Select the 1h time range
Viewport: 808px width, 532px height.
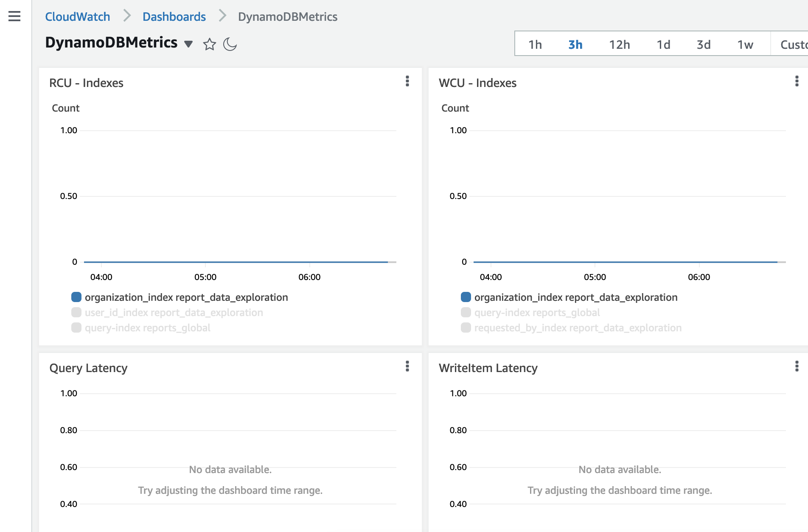[535, 44]
